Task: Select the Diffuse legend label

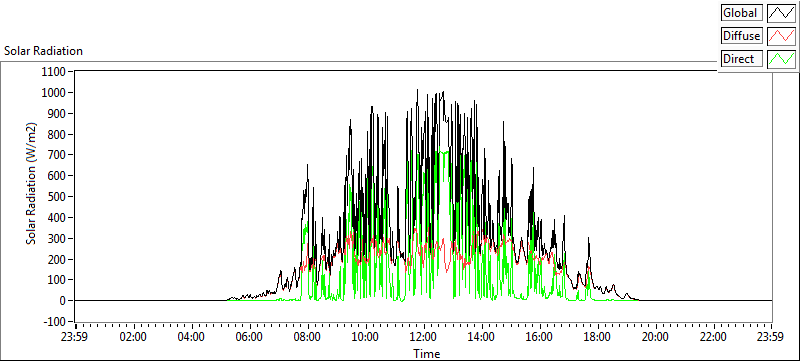Action: (742, 36)
